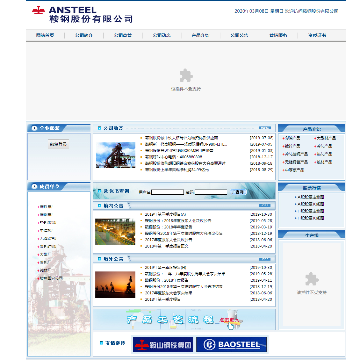The width and height of the screenshot is (360, 360).
Task: Click the submit button beside the password field
Action: click(239, 192)
